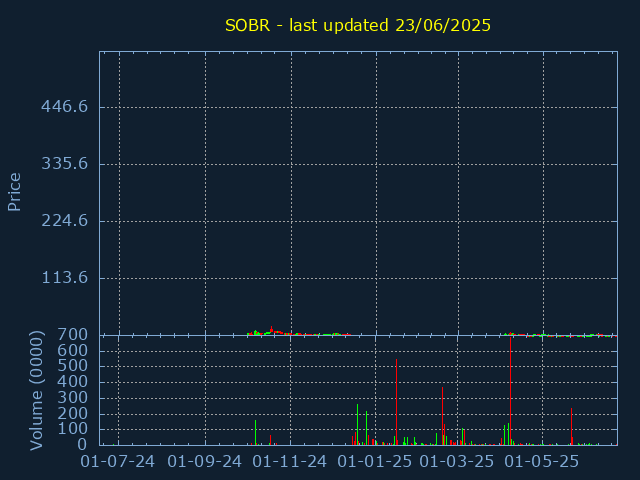Click the 01-11-24 date axis label
The height and width of the screenshot is (480, 640).
[x=290, y=462]
